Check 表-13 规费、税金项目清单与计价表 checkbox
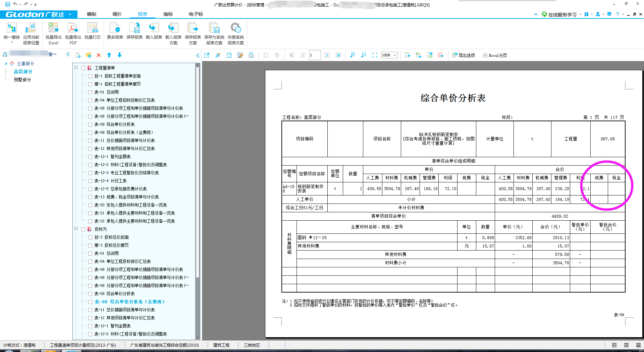Viewport: 644px width, 352px height. [90, 197]
